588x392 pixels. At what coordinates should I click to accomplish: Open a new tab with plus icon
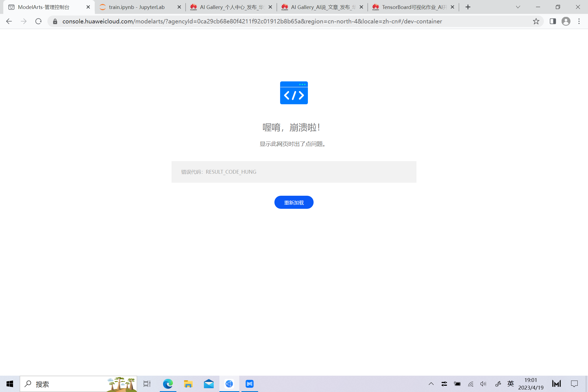pos(468,7)
